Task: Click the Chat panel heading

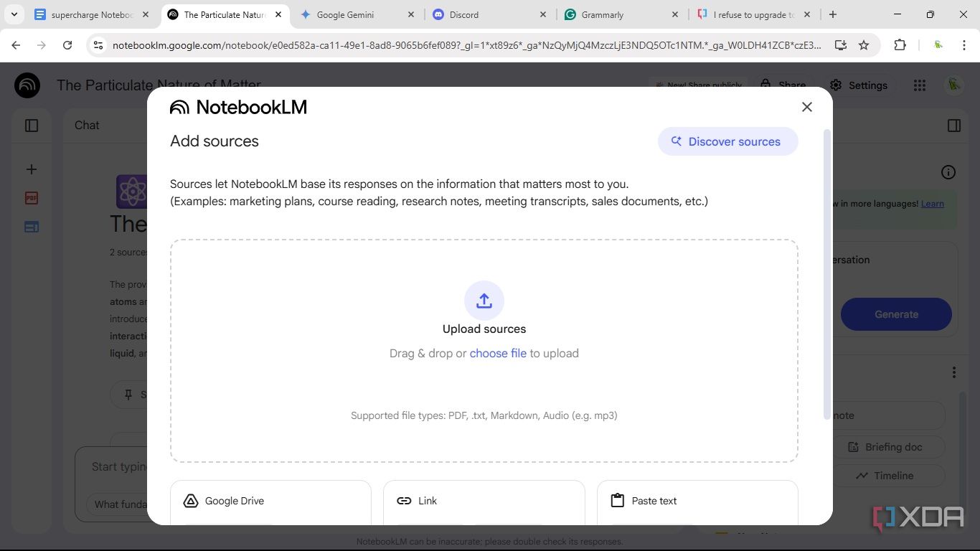Action: coord(87,125)
